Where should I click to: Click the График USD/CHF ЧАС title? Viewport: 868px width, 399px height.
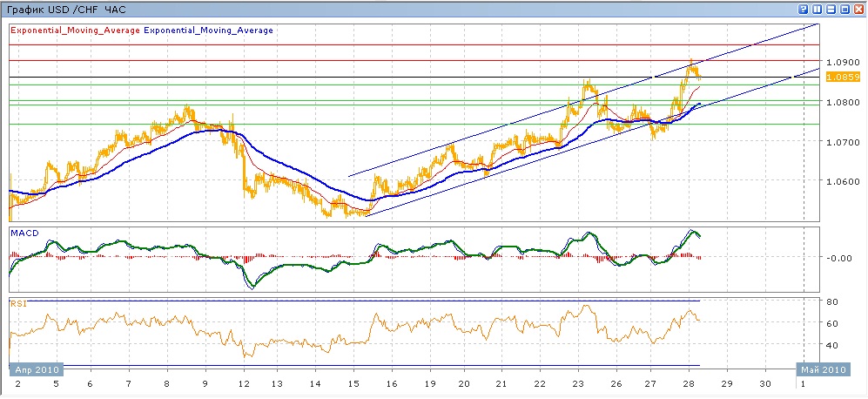coord(66,9)
